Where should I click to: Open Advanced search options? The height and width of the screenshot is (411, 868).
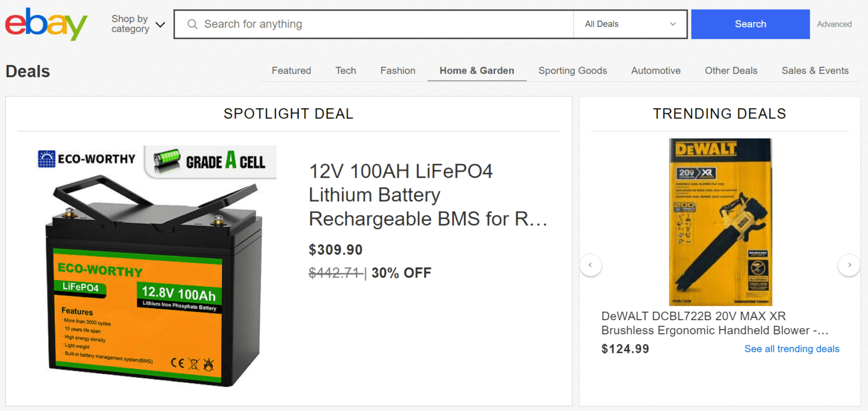[x=834, y=24]
